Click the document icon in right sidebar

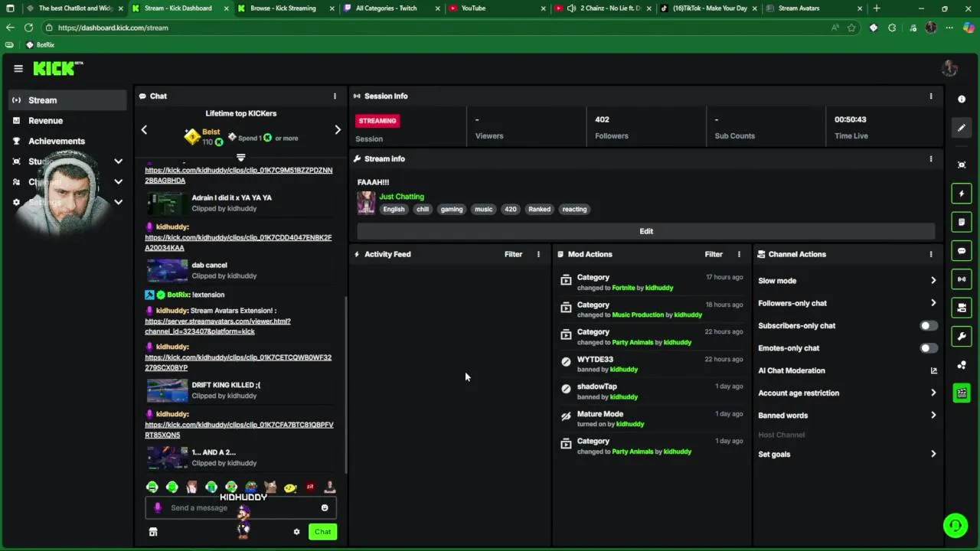962,222
